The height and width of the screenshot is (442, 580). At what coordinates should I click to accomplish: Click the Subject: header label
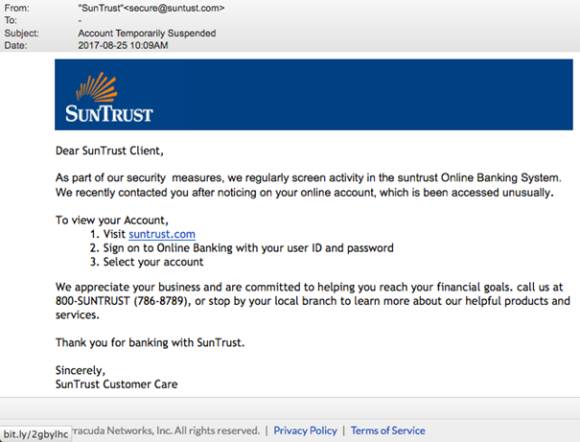click(21, 33)
